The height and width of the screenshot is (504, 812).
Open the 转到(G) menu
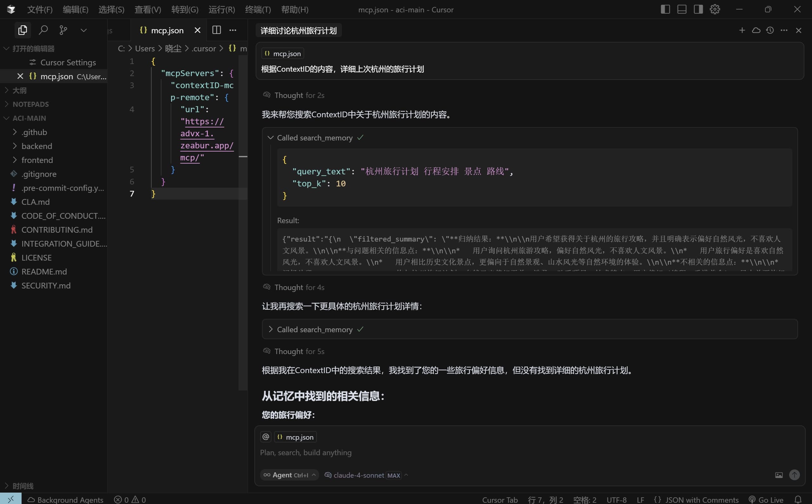tap(185, 10)
